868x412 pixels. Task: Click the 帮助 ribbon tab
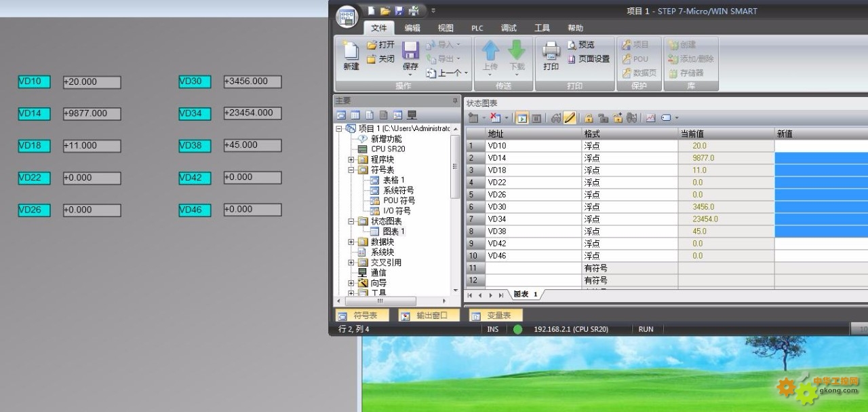(575, 28)
